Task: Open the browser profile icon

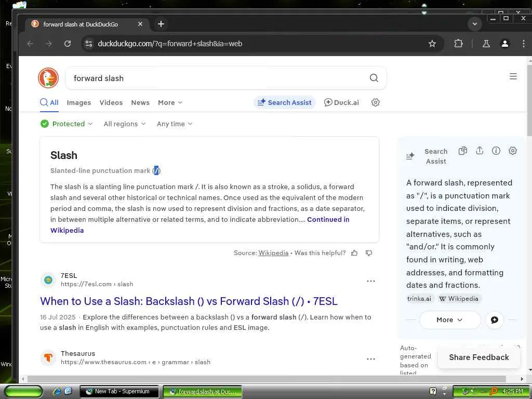Action: tap(505, 44)
